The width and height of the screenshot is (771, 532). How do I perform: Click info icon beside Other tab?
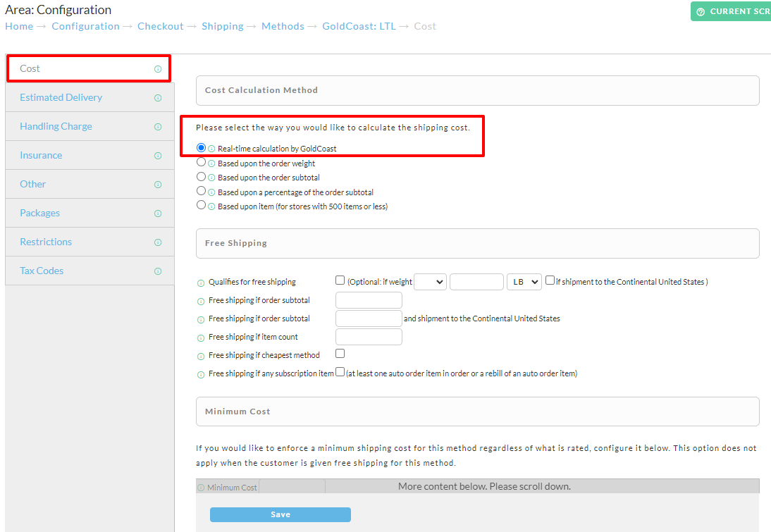tap(158, 185)
